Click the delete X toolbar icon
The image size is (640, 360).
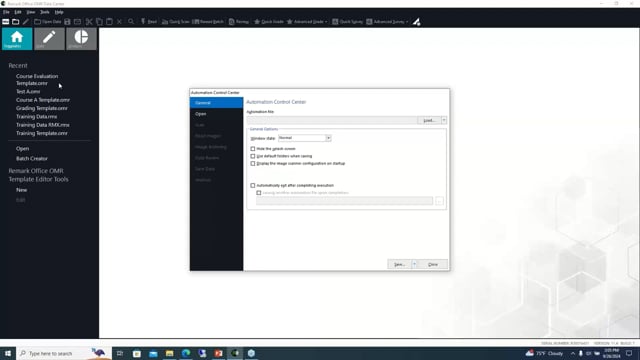tap(119, 22)
